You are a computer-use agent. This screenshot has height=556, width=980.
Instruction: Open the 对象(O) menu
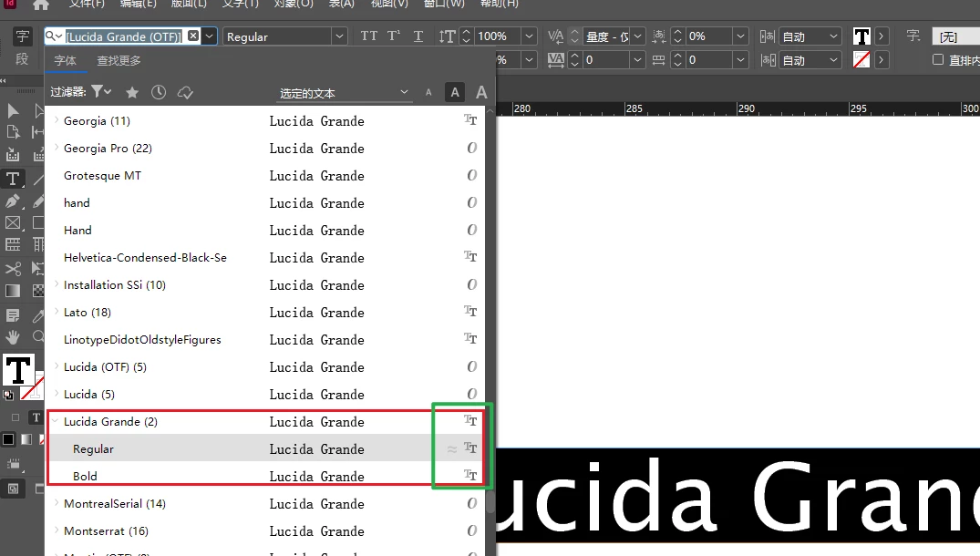pyautogui.click(x=294, y=4)
